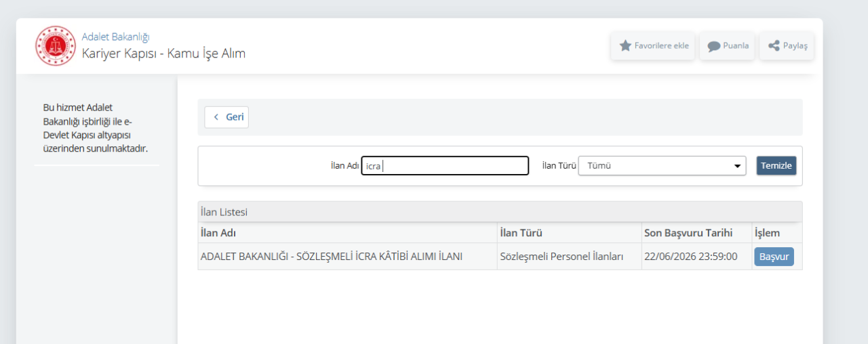Click the İlan Adı column header
Screen dimensions: 868x344
pos(218,233)
